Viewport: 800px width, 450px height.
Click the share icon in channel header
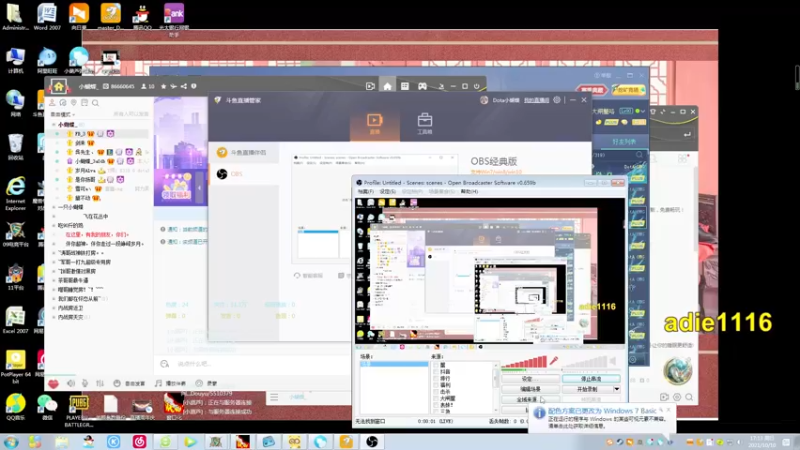[x=184, y=86]
